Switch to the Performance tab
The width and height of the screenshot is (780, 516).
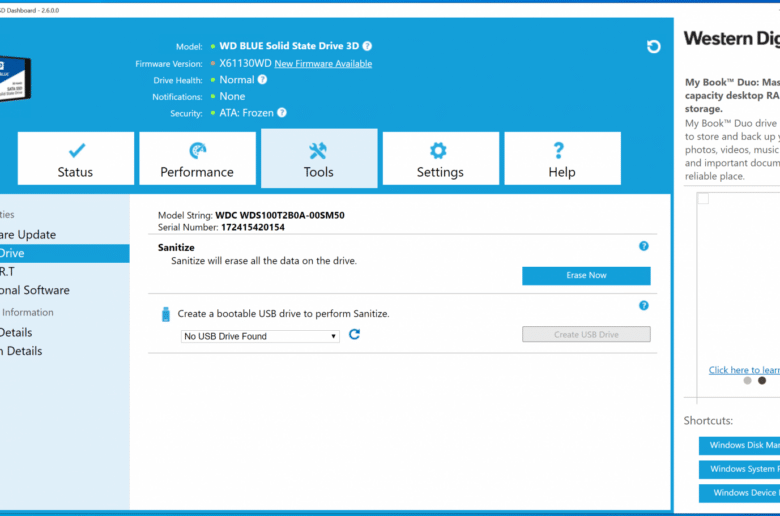click(197, 158)
